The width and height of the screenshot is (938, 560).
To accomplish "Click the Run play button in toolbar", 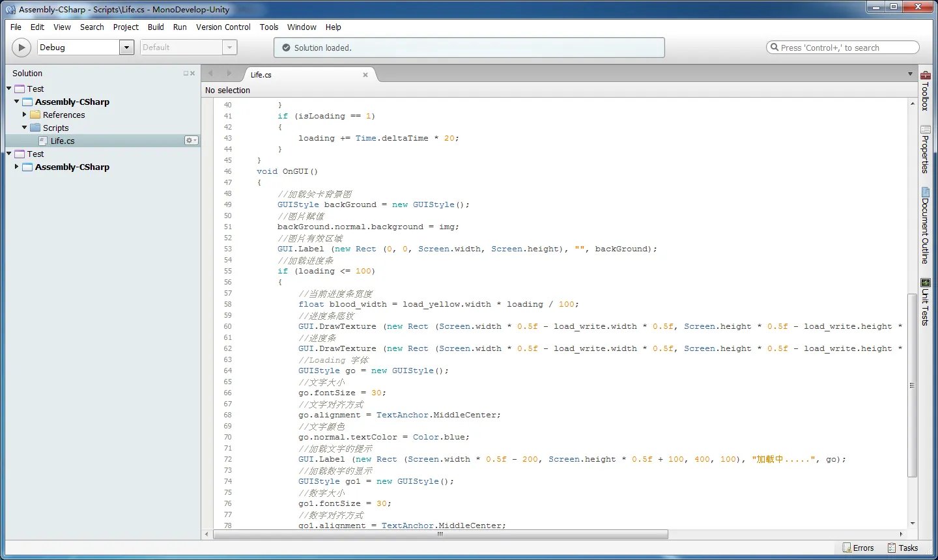I will tap(21, 48).
